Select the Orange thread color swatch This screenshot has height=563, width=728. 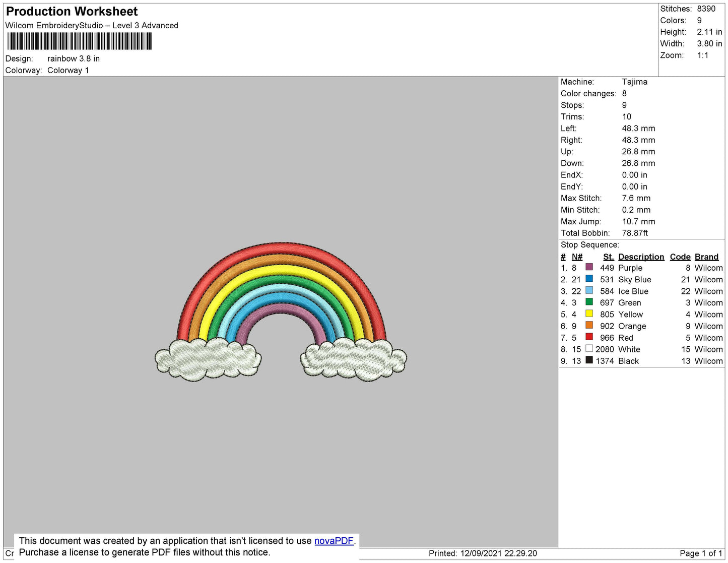[x=589, y=325]
